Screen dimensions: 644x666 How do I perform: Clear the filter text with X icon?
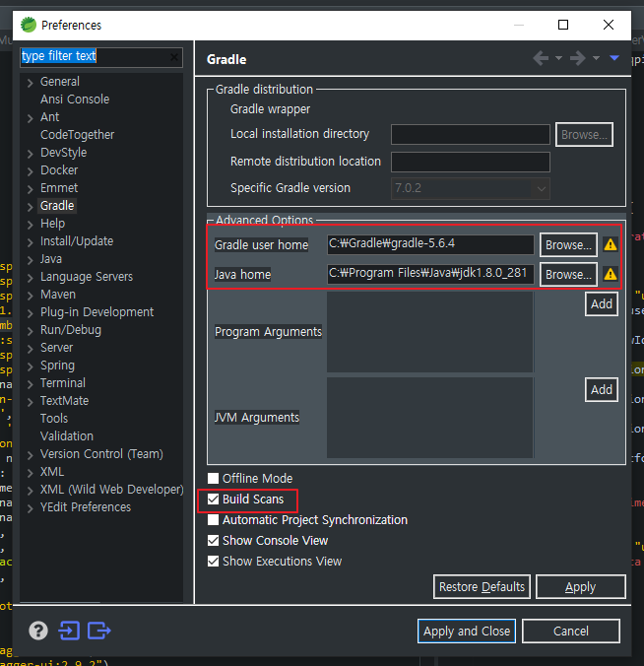[x=174, y=57]
